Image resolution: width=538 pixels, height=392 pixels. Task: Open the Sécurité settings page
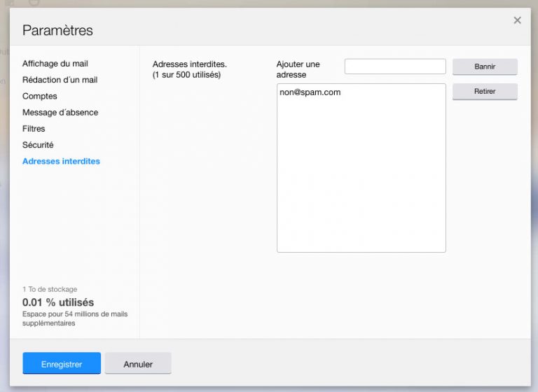point(38,145)
